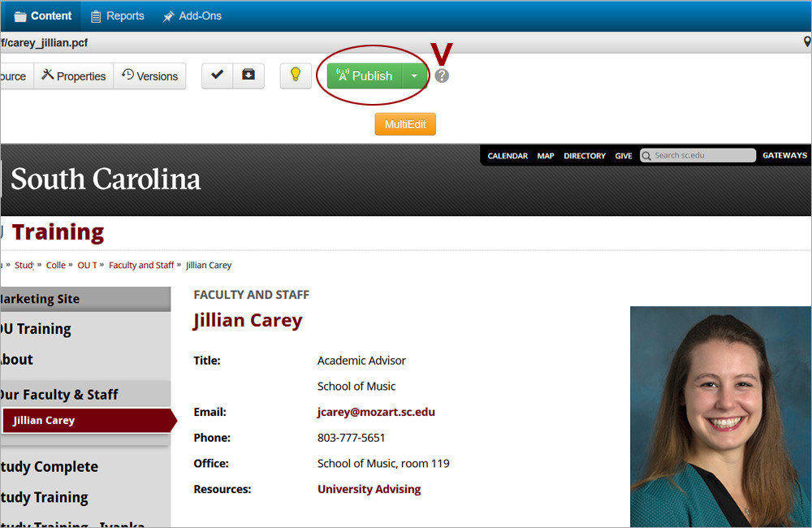Viewport: 812px width, 528px height.
Task: Open the Content menu
Action: pyautogui.click(x=42, y=16)
